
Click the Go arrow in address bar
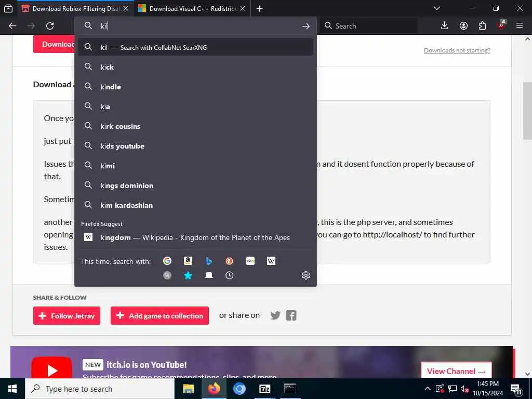(306, 26)
